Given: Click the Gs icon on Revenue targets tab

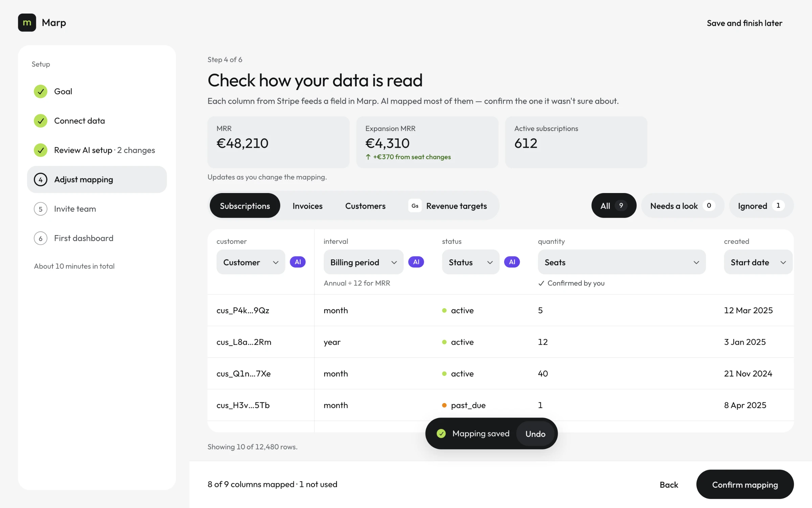Looking at the screenshot, I should (415, 206).
